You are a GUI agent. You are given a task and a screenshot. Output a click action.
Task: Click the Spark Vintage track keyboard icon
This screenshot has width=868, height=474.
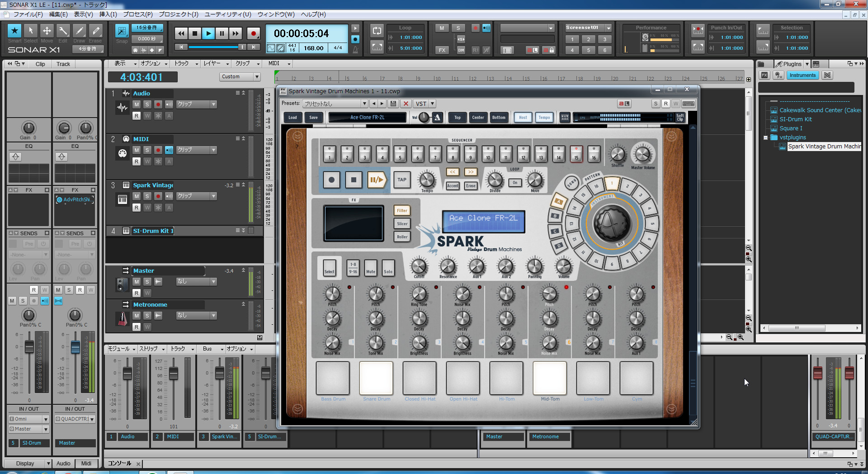(122, 199)
